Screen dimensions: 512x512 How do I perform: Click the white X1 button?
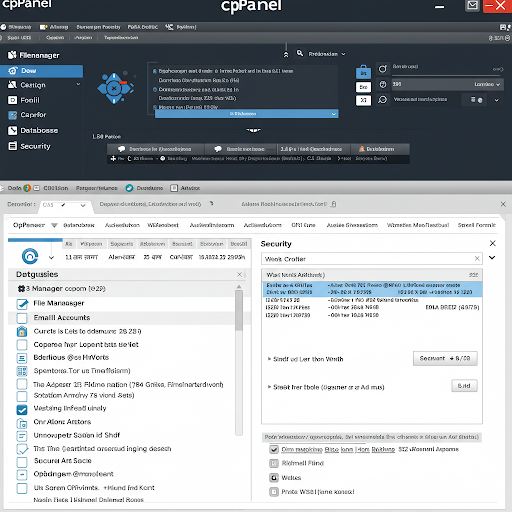[363, 100]
